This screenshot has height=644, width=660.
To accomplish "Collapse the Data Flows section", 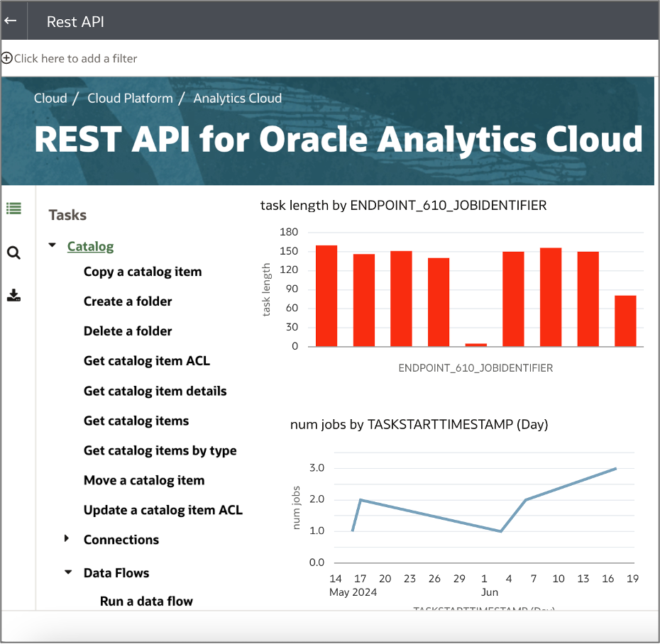I will (67, 572).
